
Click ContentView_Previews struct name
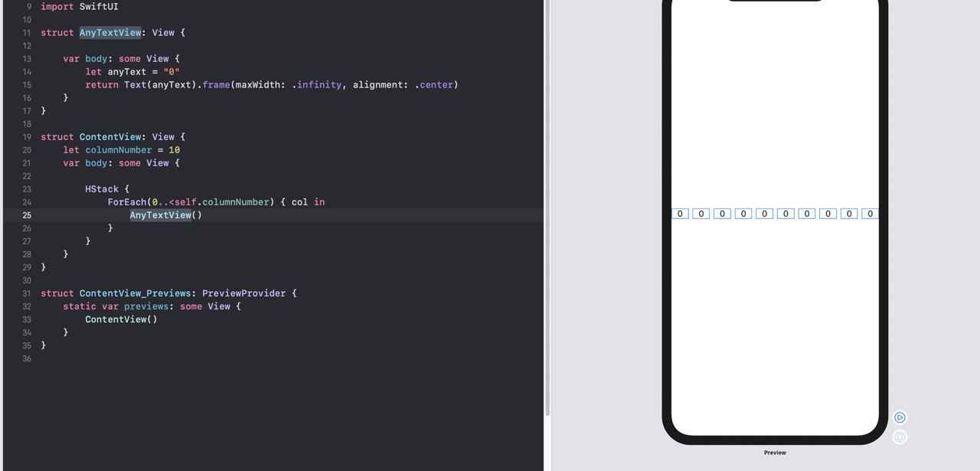pyautogui.click(x=135, y=293)
